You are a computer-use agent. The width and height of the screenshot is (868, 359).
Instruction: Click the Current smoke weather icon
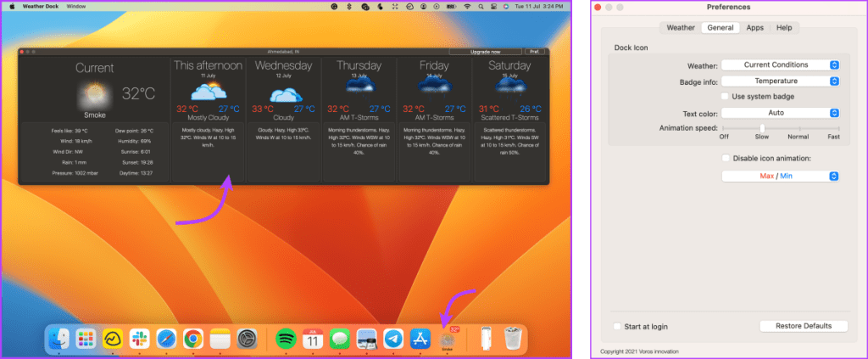pos(93,94)
